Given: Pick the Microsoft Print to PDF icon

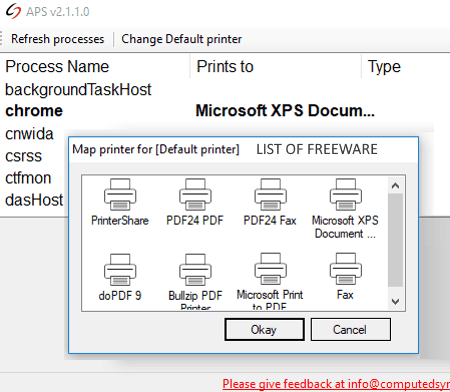Looking at the screenshot, I should point(270,269).
